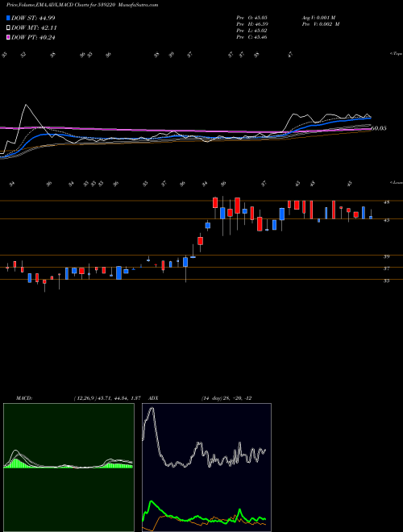Click the 'Avg V: 0.001 M' volume text
This screenshot has height=532, width=403.
pos(318,18)
